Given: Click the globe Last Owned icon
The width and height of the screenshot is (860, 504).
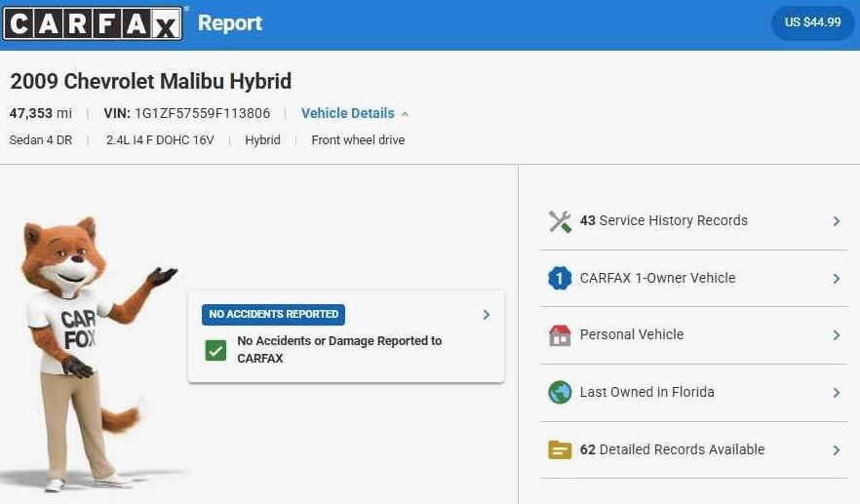Looking at the screenshot, I should click(560, 392).
